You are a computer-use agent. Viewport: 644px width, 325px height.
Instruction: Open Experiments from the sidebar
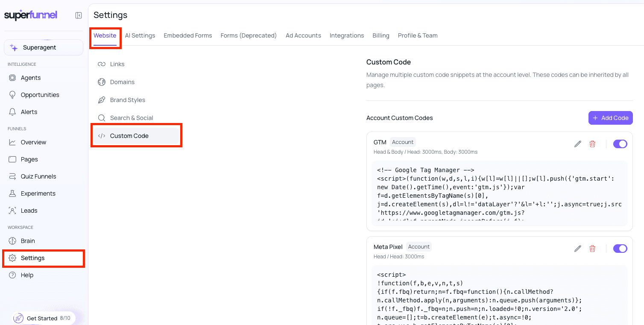point(38,193)
